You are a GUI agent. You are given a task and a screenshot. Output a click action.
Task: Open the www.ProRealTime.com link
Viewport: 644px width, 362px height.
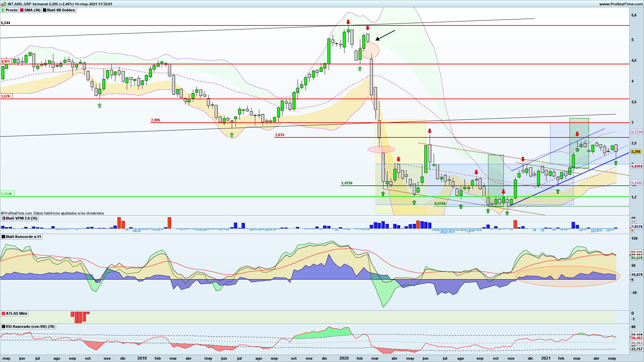pos(621,4)
